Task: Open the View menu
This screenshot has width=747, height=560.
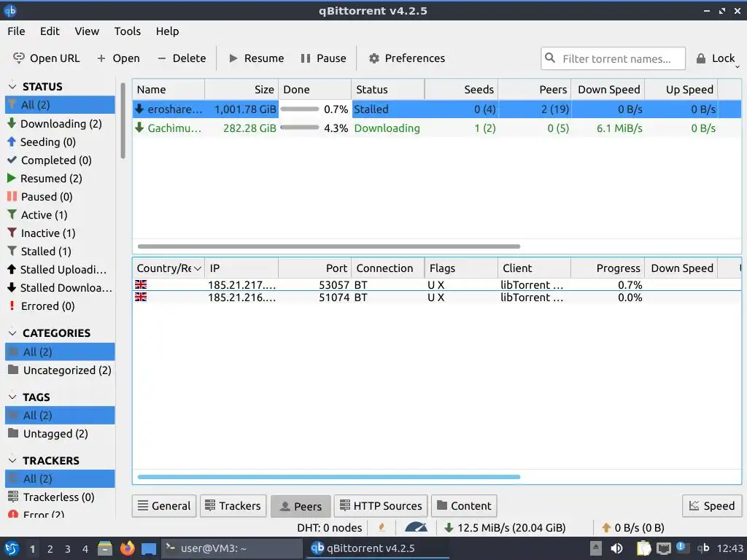Action: click(87, 31)
